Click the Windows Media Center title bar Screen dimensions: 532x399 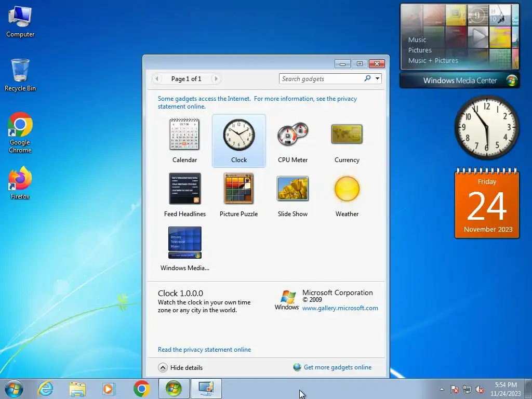(460, 81)
